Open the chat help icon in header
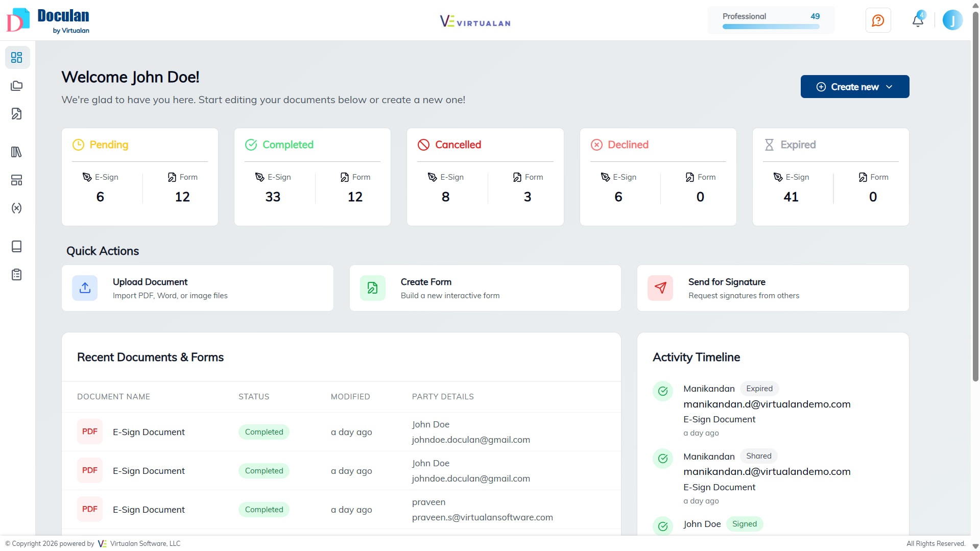The height and width of the screenshot is (551, 980). point(878,20)
